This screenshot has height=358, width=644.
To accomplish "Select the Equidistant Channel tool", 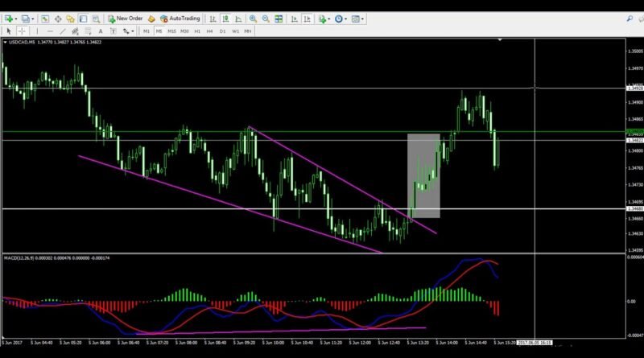I will (x=75, y=31).
